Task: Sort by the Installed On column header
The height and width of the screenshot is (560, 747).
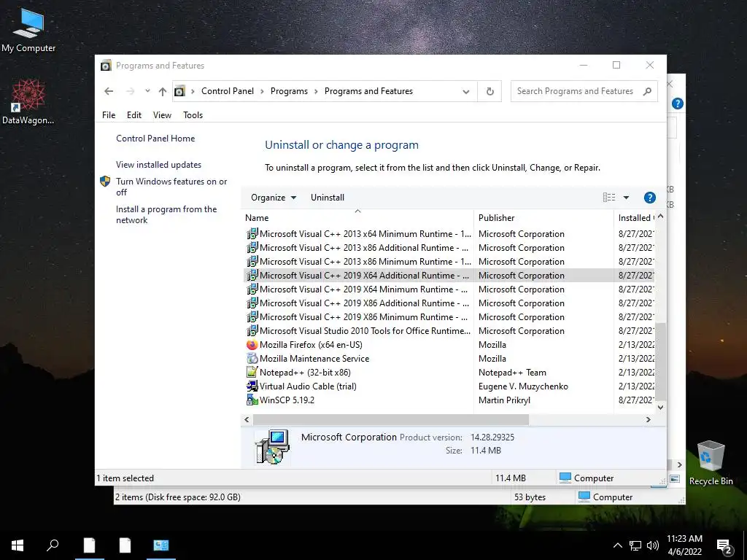Action: point(636,217)
